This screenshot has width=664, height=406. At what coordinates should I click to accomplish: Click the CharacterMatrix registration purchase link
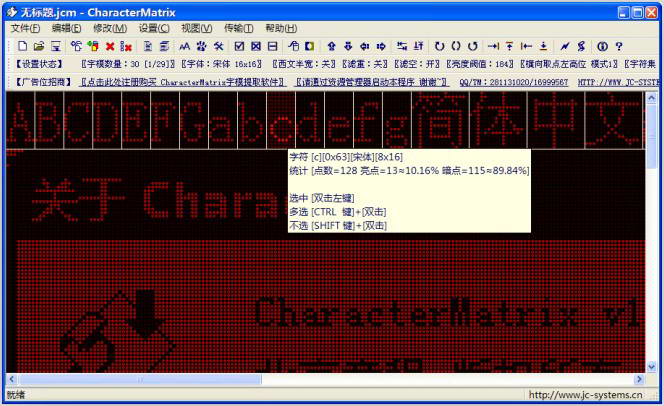click(x=183, y=82)
